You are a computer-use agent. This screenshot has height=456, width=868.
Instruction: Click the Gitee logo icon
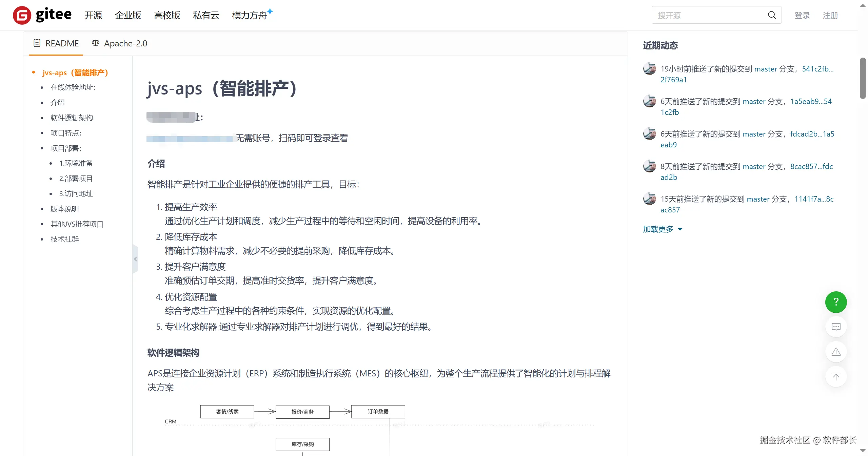pos(22,15)
